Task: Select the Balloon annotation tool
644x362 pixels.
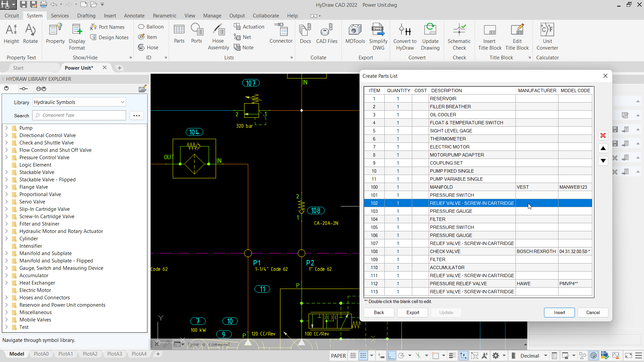Action: tap(151, 26)
